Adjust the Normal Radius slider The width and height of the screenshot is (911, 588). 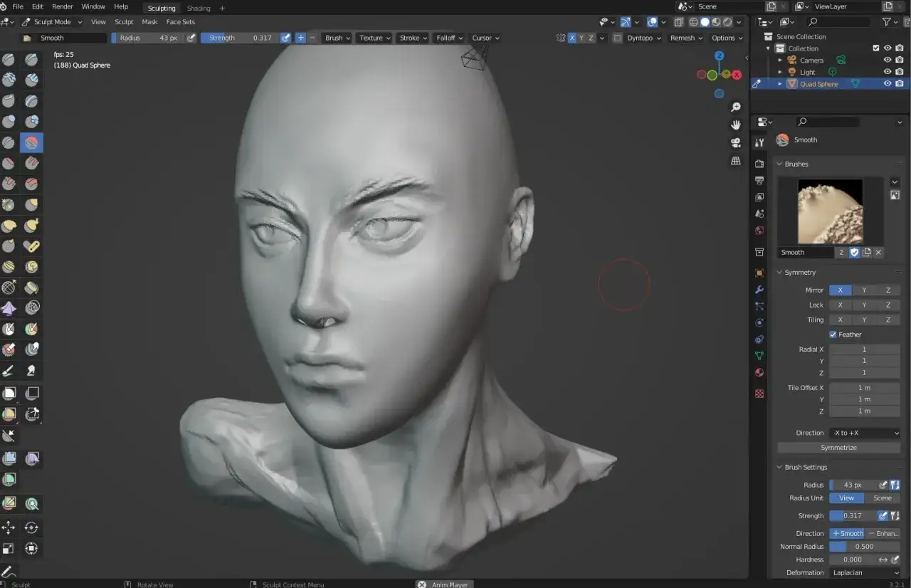pos(865,547)
